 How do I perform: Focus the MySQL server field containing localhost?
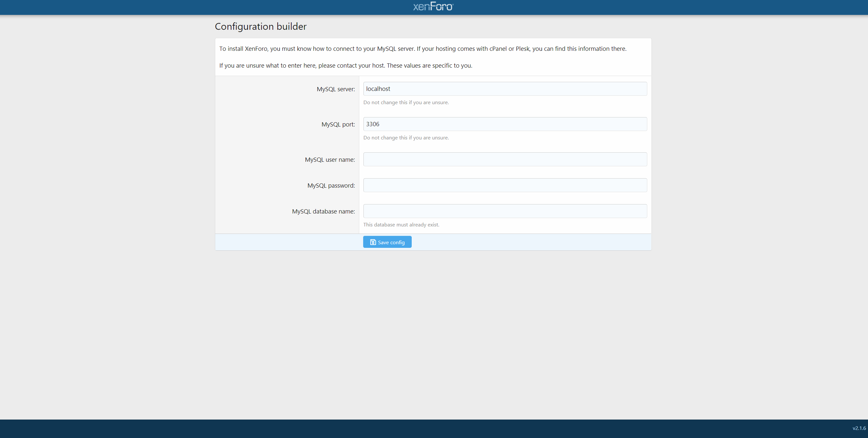(x=505, y=89)
